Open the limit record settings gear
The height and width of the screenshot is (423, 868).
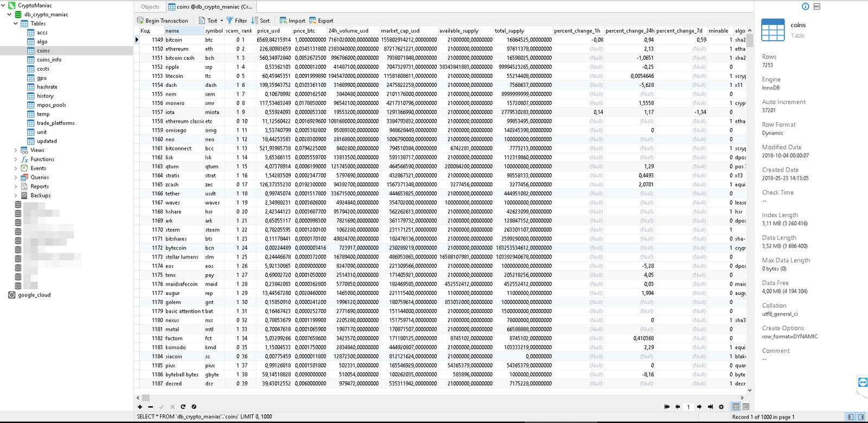pyautogui.click(x=721, y=407)
